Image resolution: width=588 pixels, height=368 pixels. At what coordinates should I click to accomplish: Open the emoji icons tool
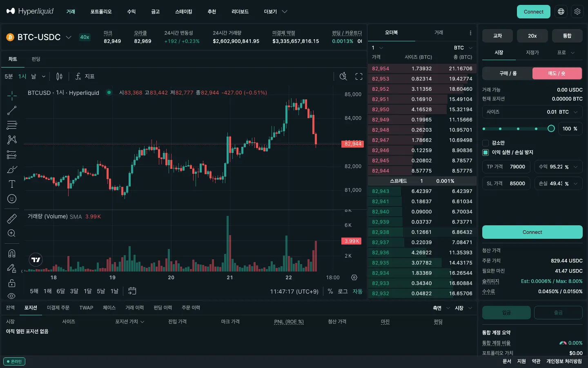click(12, 199)
